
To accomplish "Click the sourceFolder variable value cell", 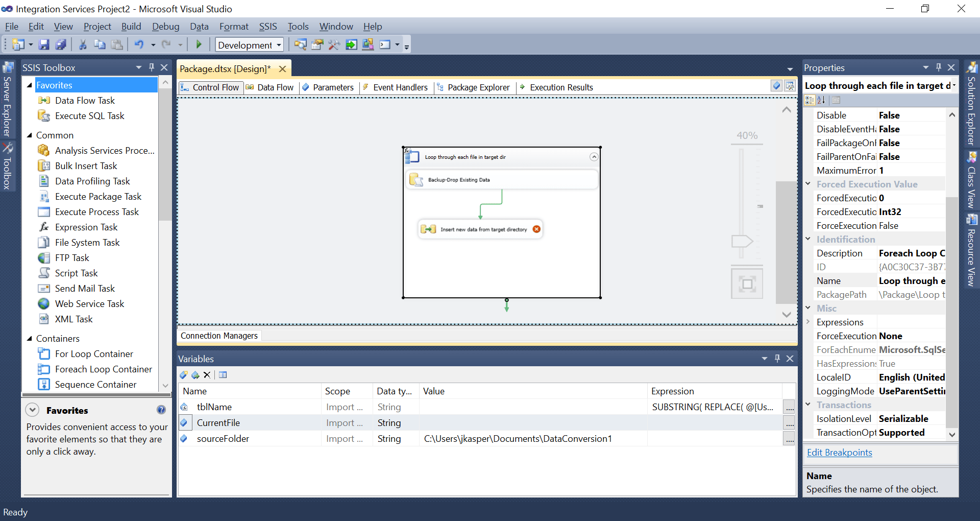I will tap(533, 439).
